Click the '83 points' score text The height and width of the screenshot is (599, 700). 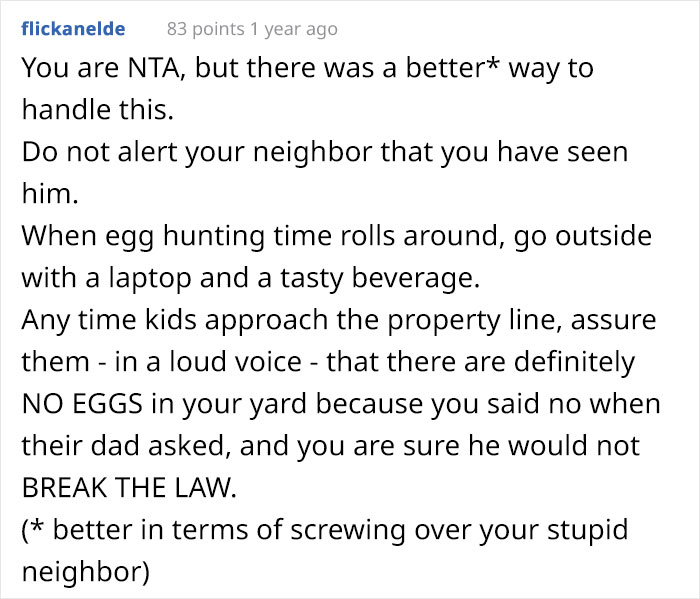204,29
